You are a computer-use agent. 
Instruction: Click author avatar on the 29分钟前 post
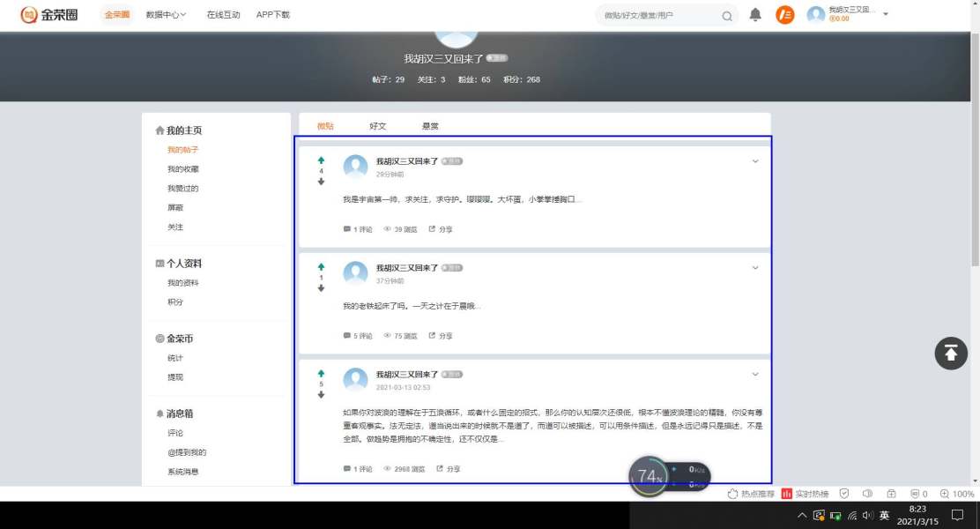pos(356,167)
